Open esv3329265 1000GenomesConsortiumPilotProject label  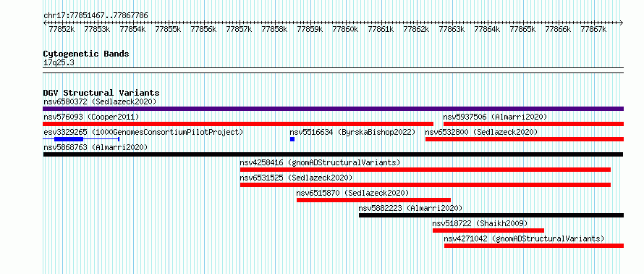[x=143, y=132]
